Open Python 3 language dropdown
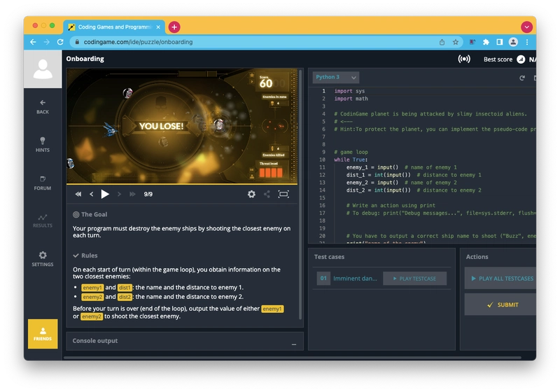Image resolution: width=560 pixels, height=392 pixels. 336,77
